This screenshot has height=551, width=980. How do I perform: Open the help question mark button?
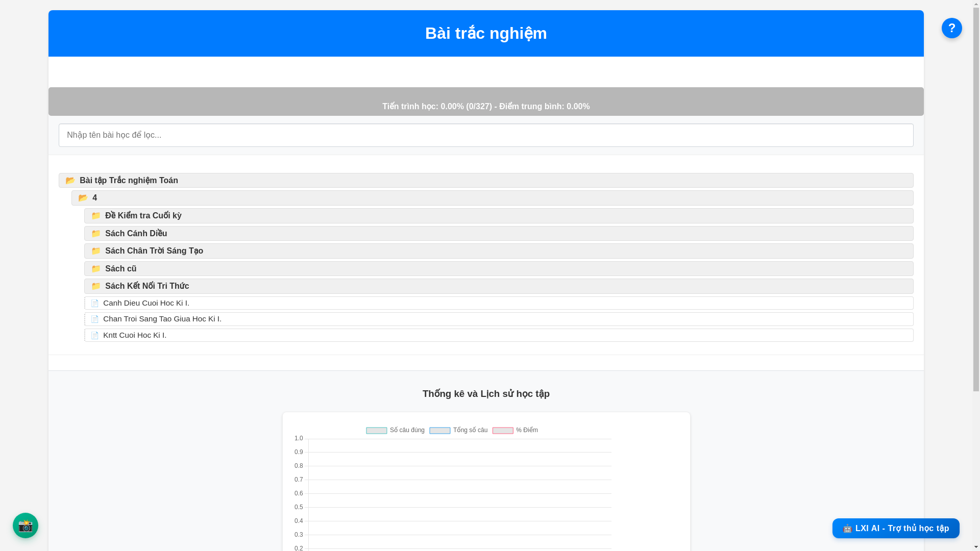951,28
